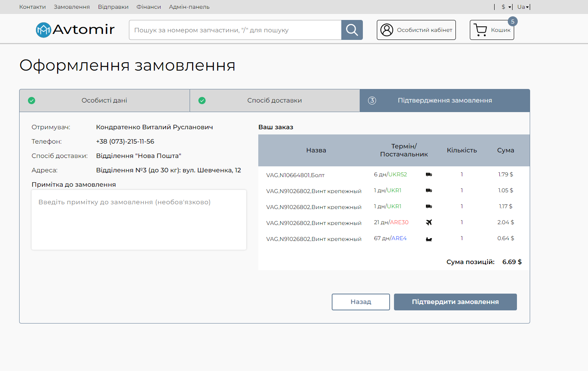Click the magnifier search button
The height and width of the screenshot is (371, 588).
click(x=352, y=30)
